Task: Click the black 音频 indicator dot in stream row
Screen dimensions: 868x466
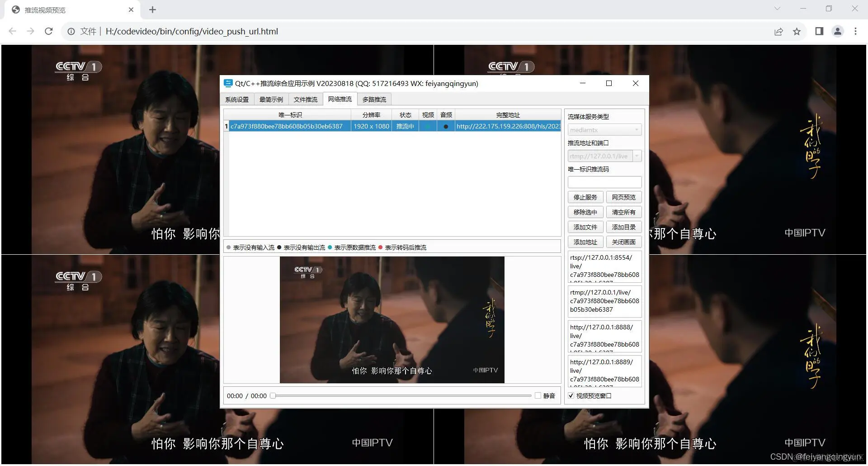Action: pos(446,126)
